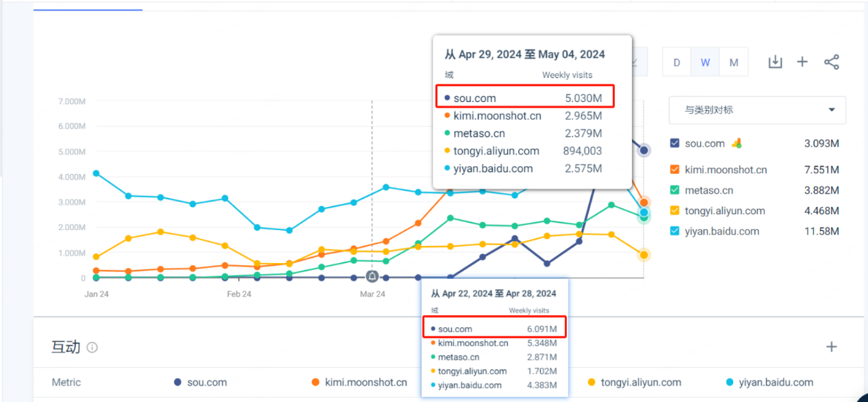
Task: Click the info icon next to 互动
Action: (x=92, y=347)
